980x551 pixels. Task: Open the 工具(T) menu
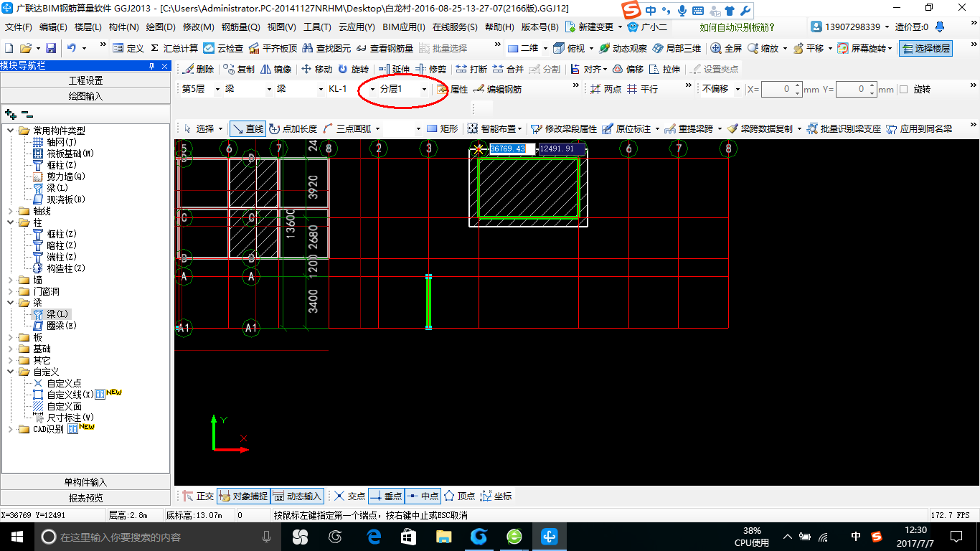tap(317, 27)
